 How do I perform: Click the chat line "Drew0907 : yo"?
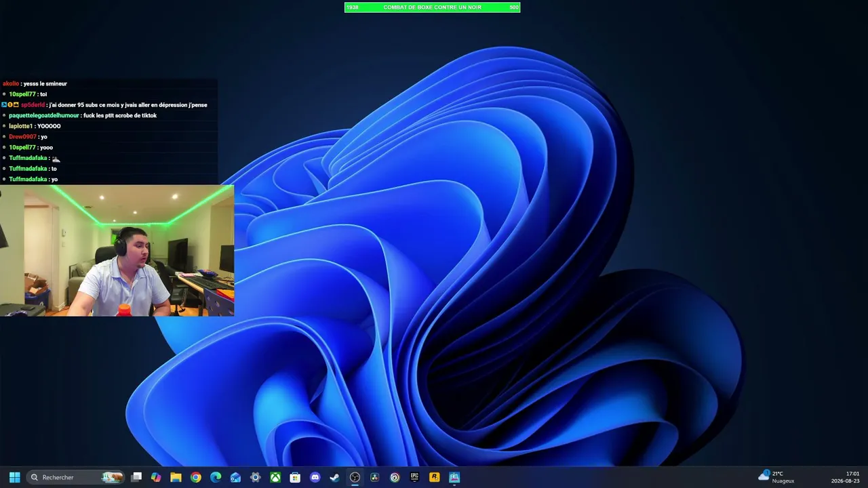(28, 137)
